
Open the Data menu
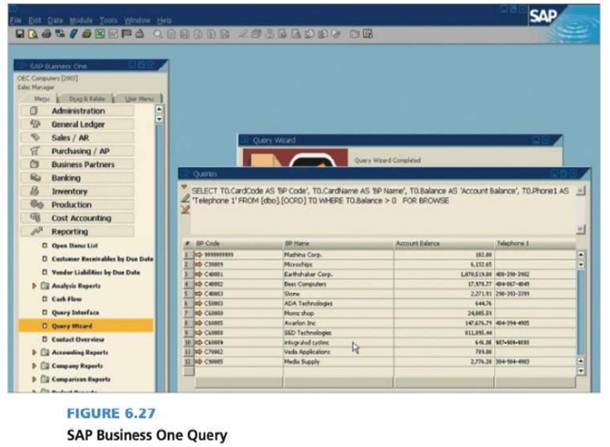pos(55,20)
